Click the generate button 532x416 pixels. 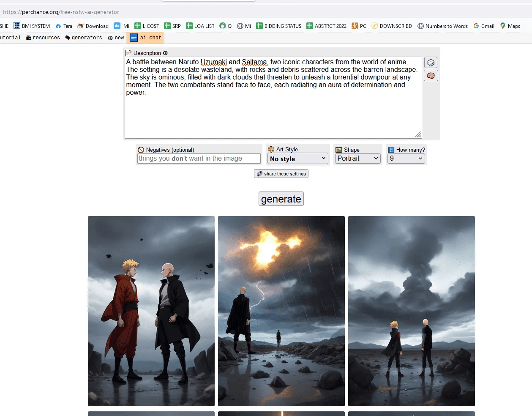click(281, 199)
